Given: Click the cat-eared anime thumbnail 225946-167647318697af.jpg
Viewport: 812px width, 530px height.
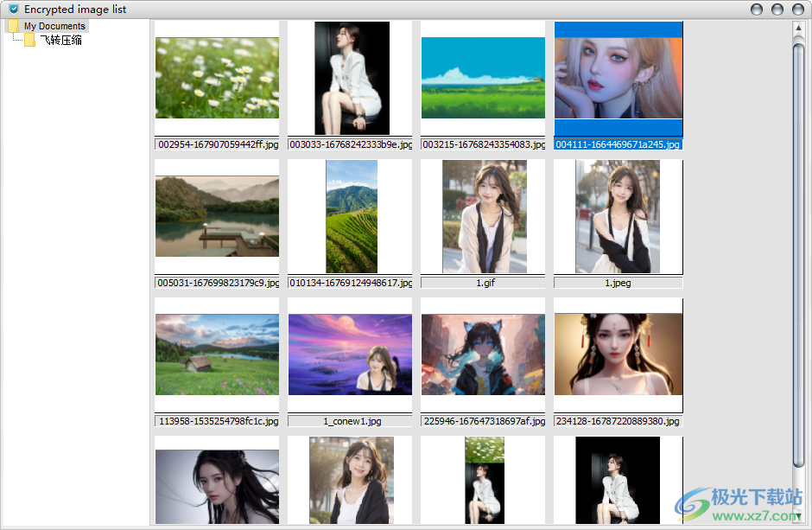Looking at the screenshot, I should click(x=483, y=354).
